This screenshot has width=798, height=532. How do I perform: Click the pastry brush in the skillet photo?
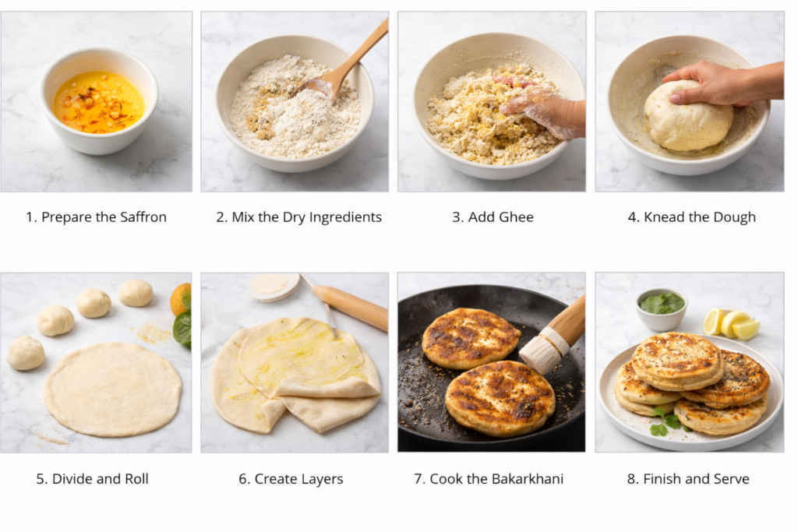click(x=553, y=336)
